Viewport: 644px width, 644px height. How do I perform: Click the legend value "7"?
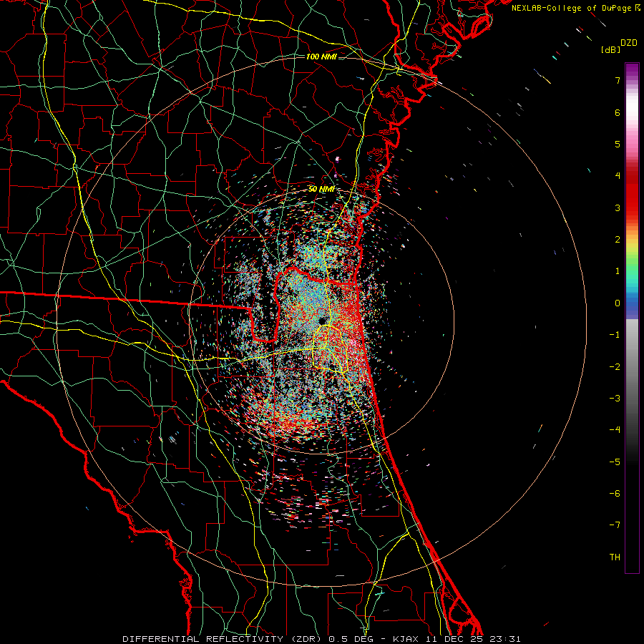618,80
